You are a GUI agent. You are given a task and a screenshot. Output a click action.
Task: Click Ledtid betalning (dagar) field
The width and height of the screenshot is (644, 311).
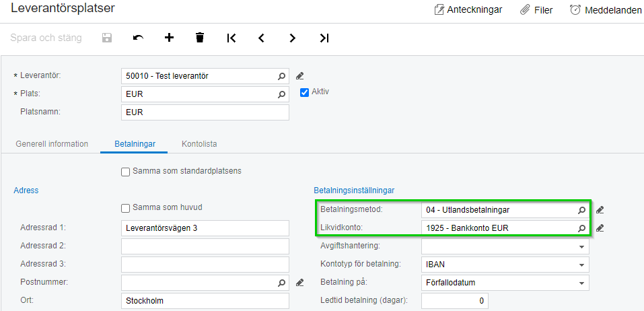tap(455, 301)
